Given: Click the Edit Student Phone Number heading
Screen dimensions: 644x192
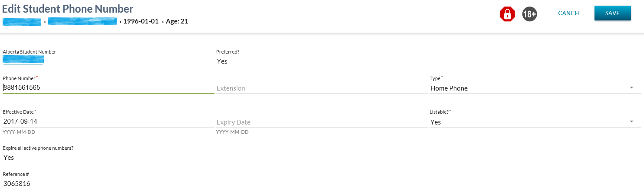Looking at the screenshot, I should point(68,8).
